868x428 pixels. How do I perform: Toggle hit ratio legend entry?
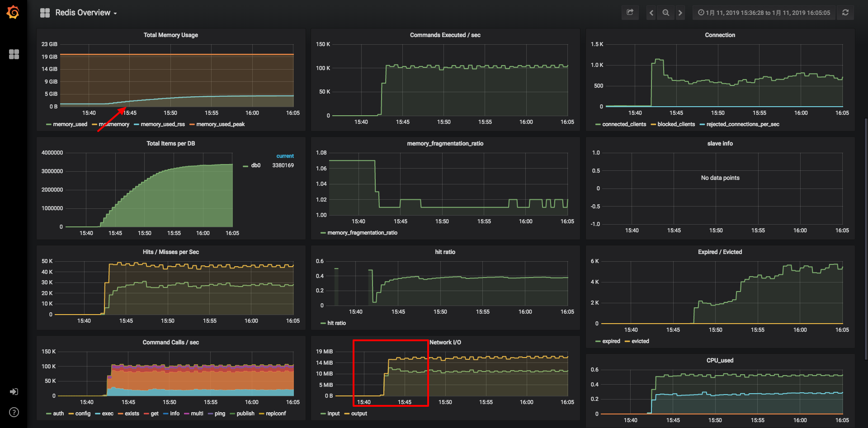coord(337,323)
